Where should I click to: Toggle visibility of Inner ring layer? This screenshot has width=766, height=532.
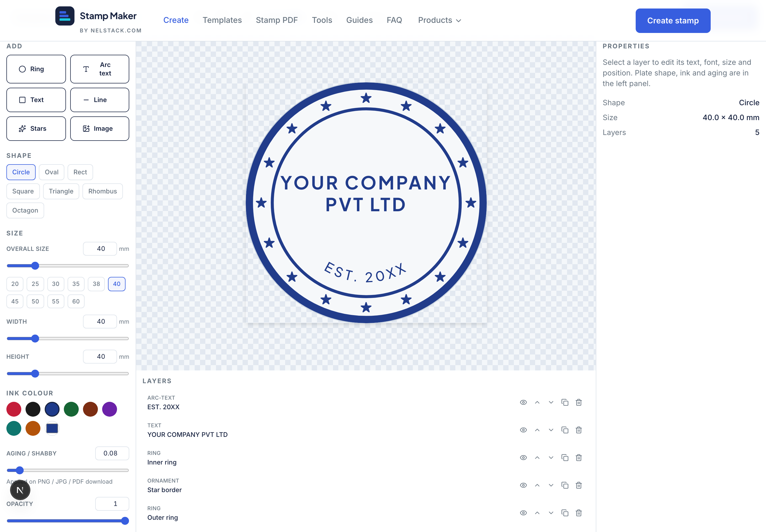coord(523,458)
